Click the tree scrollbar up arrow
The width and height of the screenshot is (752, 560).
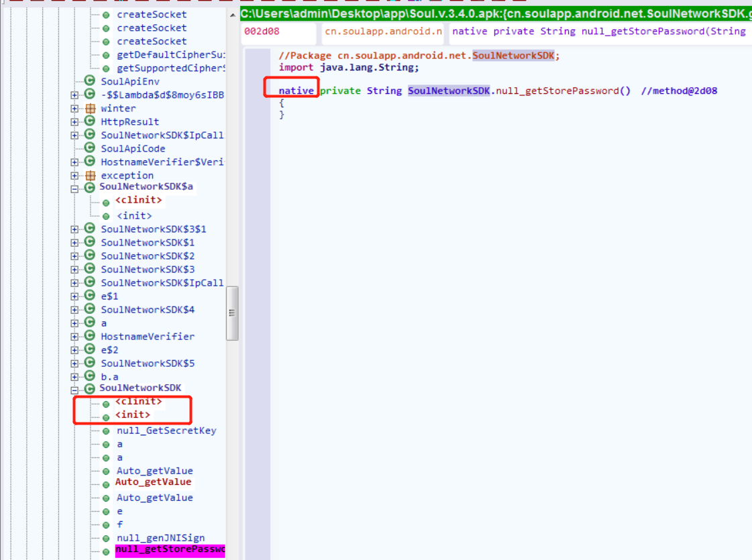233,15
